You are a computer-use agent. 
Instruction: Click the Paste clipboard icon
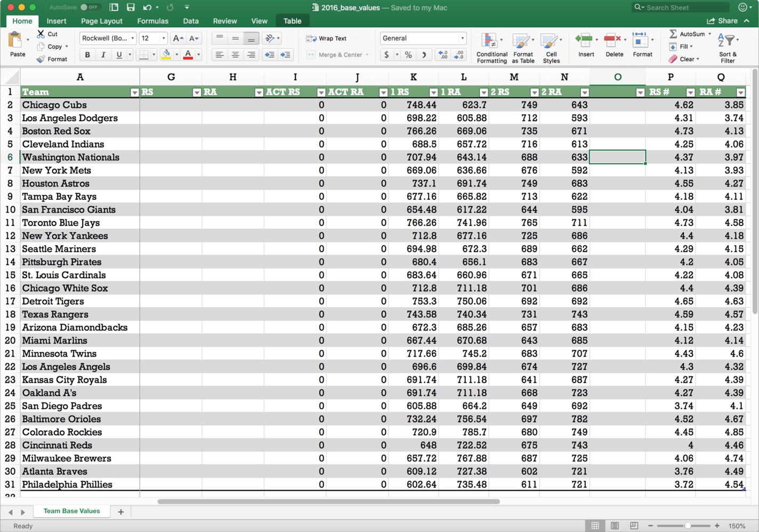click(15, 40)
